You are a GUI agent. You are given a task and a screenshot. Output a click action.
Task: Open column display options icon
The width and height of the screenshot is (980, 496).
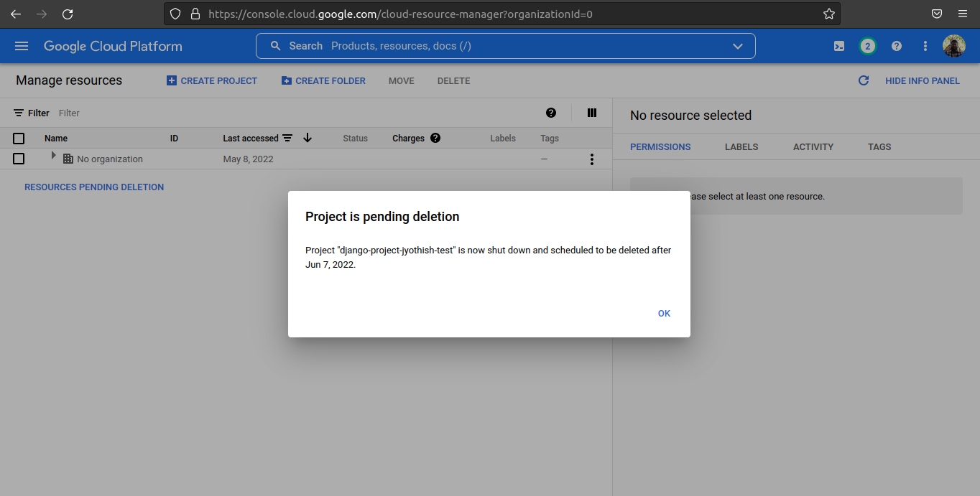pyautogui.click(x=592, y=113)
